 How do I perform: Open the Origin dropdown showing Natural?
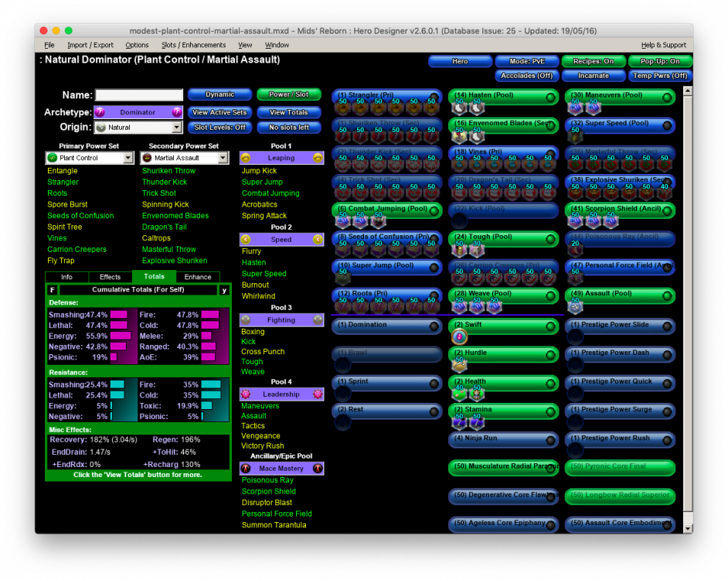click(176, 128)
